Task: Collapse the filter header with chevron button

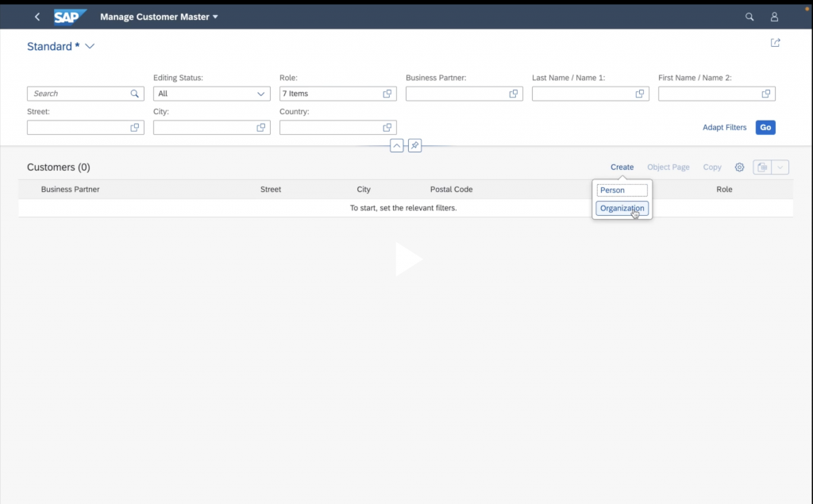Action: pyautogui.click(x=396, y=146)
